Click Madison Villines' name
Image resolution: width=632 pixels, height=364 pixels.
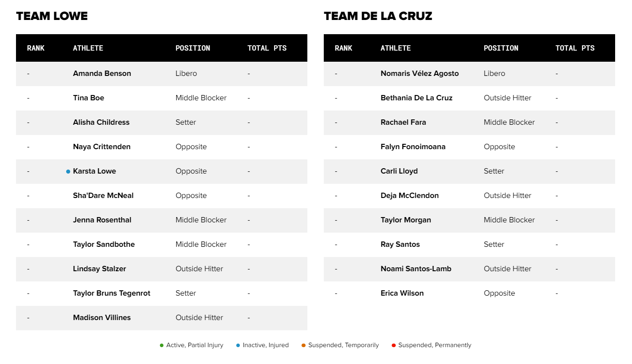pyautogui.click(x=102, y=318)
